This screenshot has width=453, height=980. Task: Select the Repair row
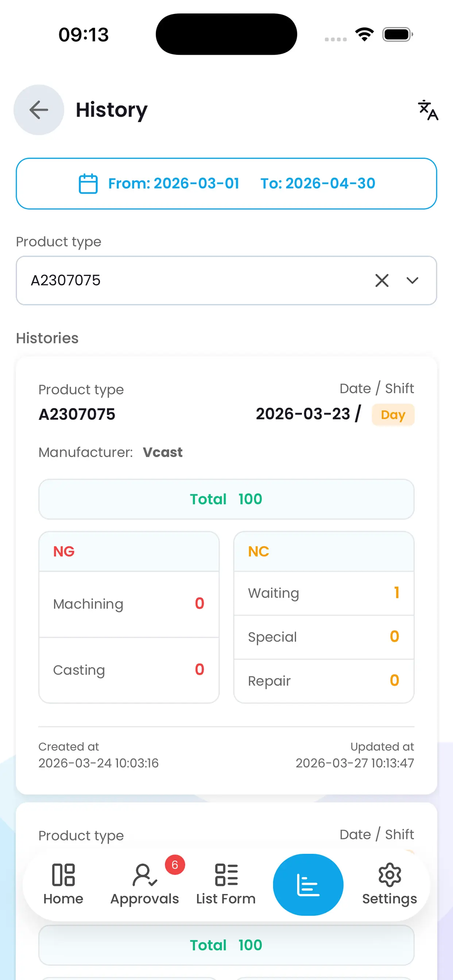pyautogui.click(x=324, y=681)
